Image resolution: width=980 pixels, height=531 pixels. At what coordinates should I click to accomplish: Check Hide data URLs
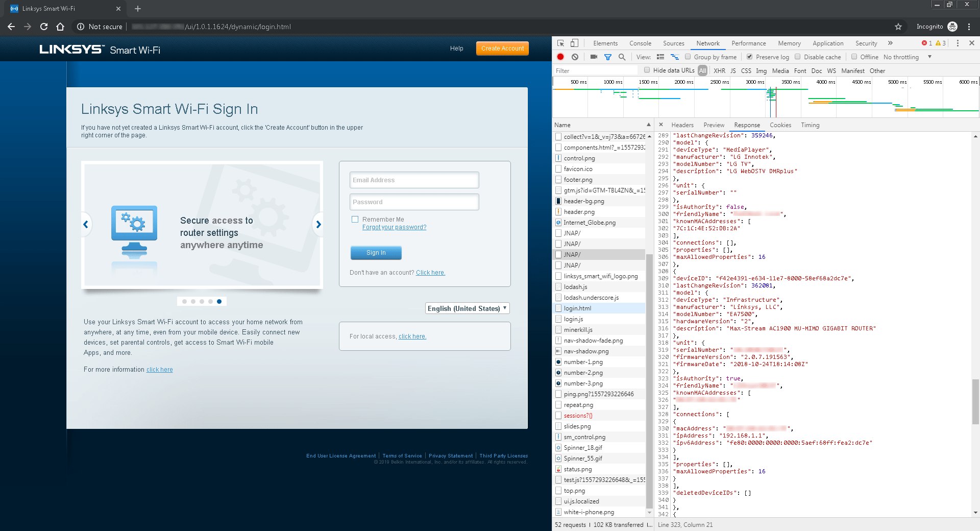[x=647, y=70]
